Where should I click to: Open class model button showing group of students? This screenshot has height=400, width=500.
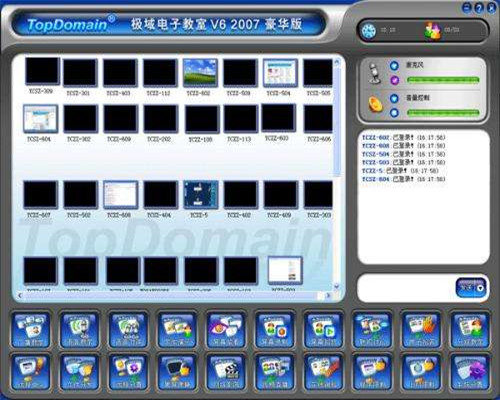pos(275,372)
